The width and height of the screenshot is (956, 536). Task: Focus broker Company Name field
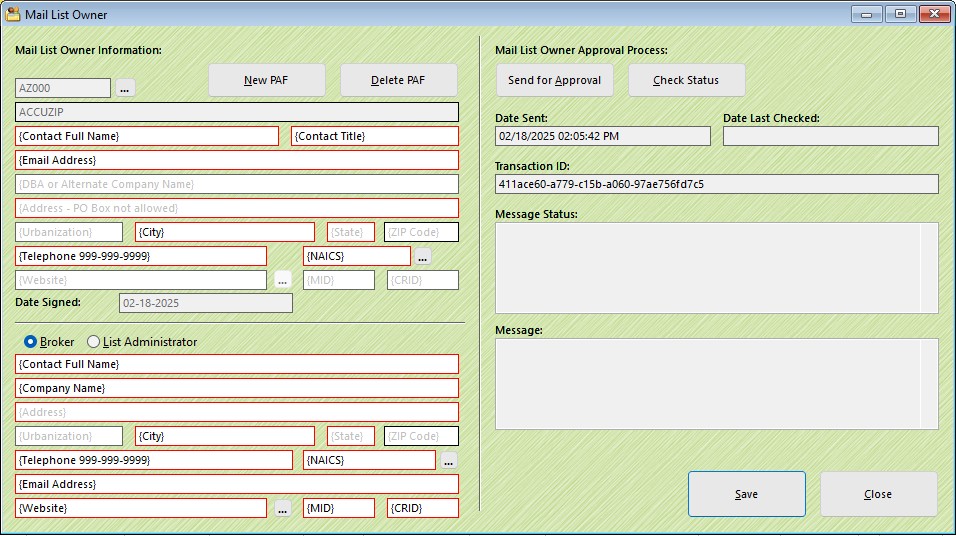[x=237, y=388]
